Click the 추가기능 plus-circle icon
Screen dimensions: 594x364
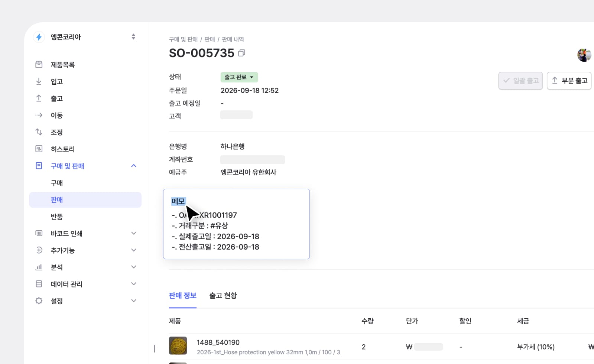(x=39, y=250)
